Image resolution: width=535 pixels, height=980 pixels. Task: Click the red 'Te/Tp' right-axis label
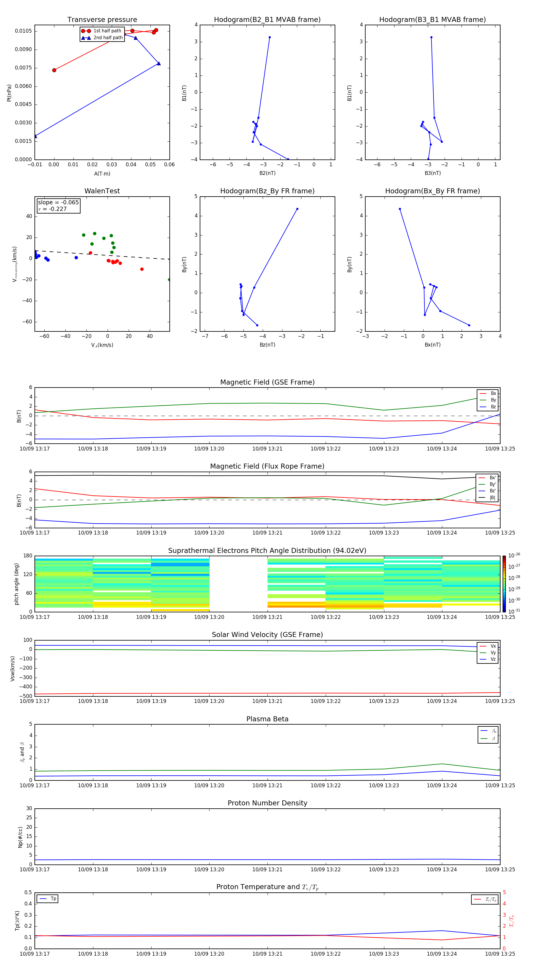512,921
